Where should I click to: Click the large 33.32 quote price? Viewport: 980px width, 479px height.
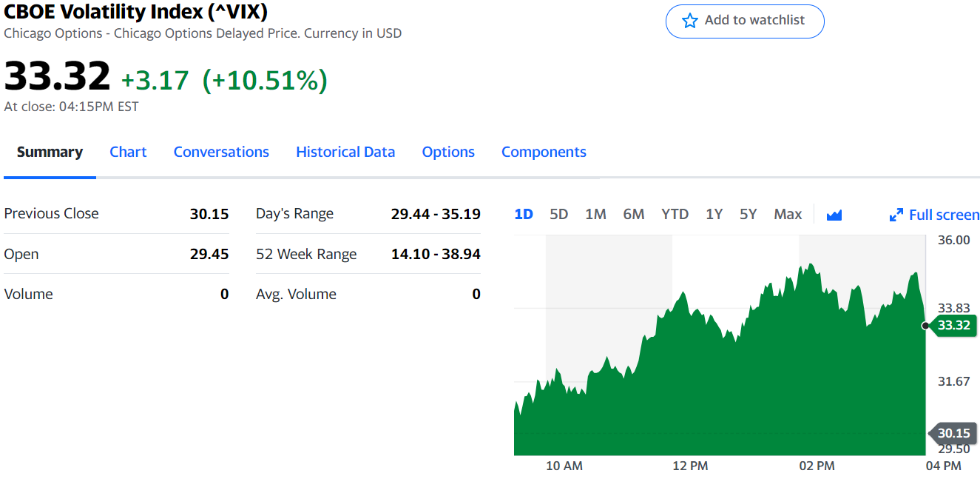coord(57,76)
